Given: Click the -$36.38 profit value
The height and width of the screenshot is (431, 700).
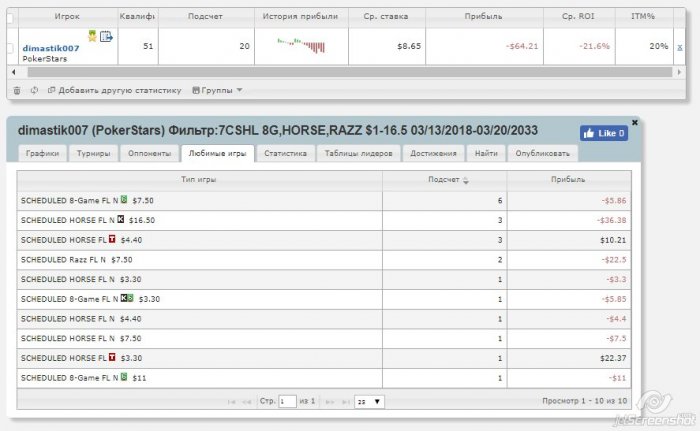Looking at the screenshot, I should point(611,221).
